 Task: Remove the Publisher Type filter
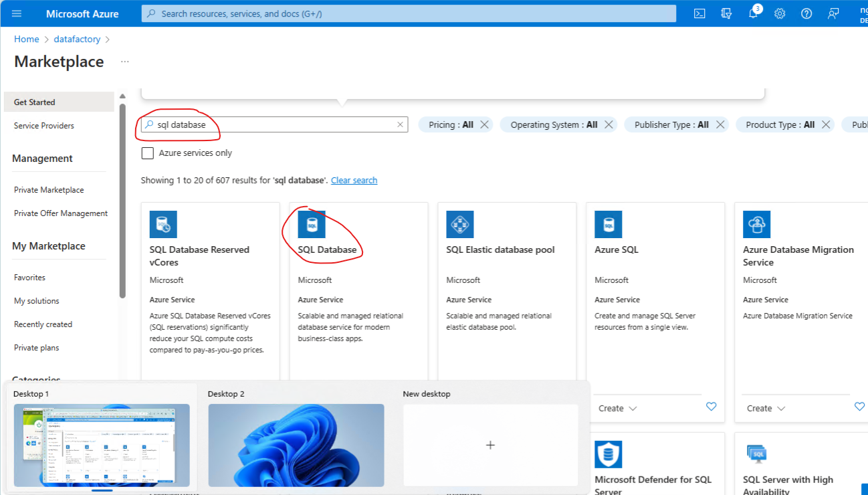[x=720, y=124]
